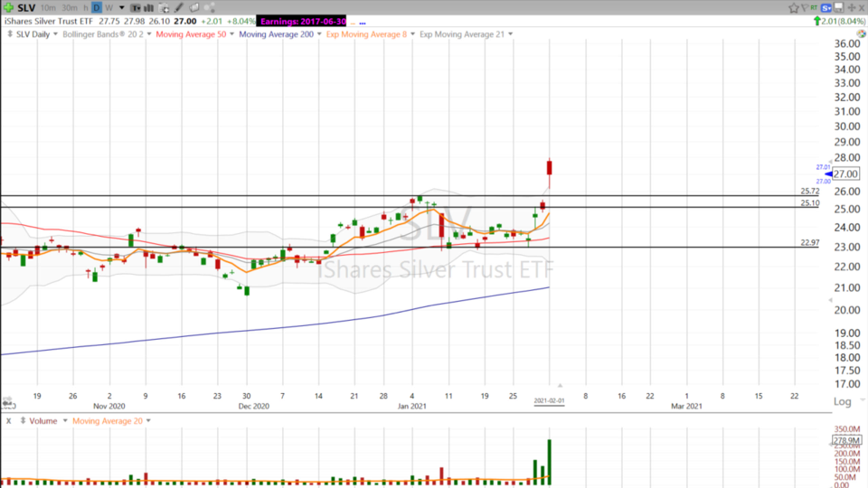The height and width of the screenshot is (488, 868).
Task: Click the Volume pane resize arrows icon
Action: [x=23, y=420]
